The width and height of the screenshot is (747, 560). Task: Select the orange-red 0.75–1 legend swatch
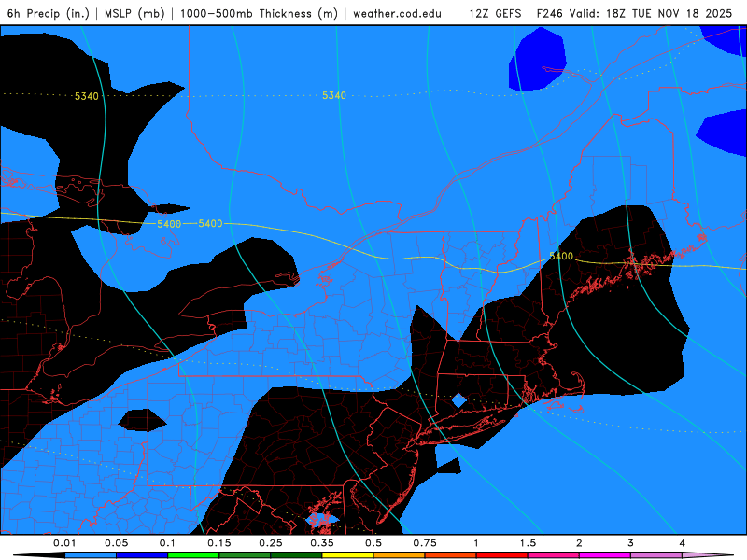pyautogui.click(x=451, y=555)
